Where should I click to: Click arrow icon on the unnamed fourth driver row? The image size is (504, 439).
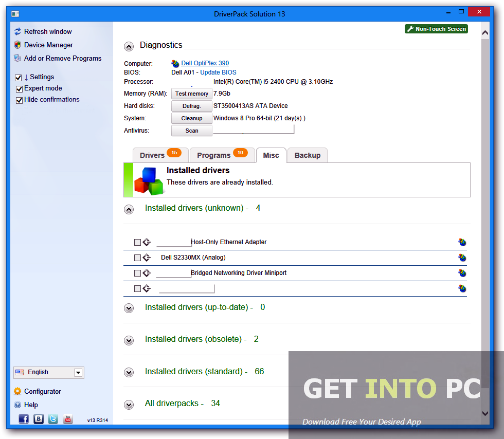147,288
